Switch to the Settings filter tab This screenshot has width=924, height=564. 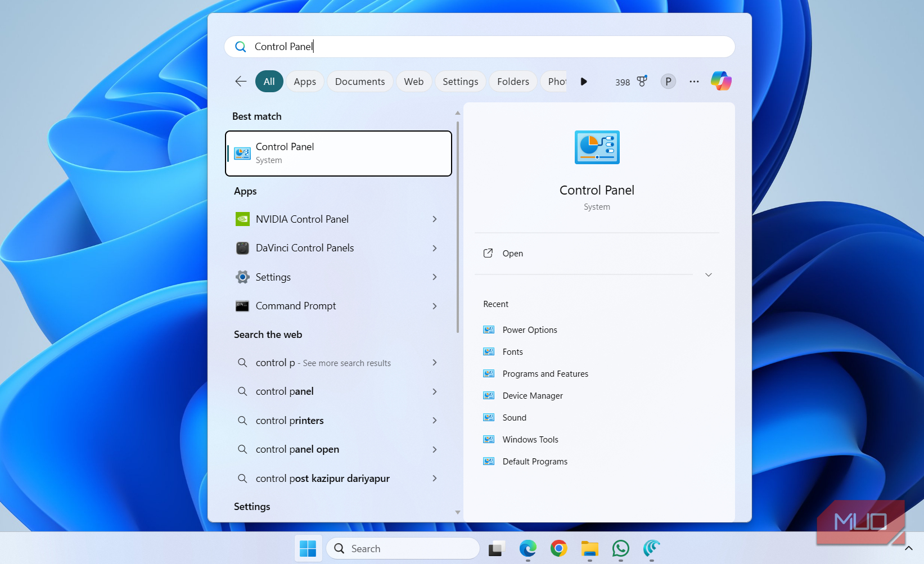461,82
